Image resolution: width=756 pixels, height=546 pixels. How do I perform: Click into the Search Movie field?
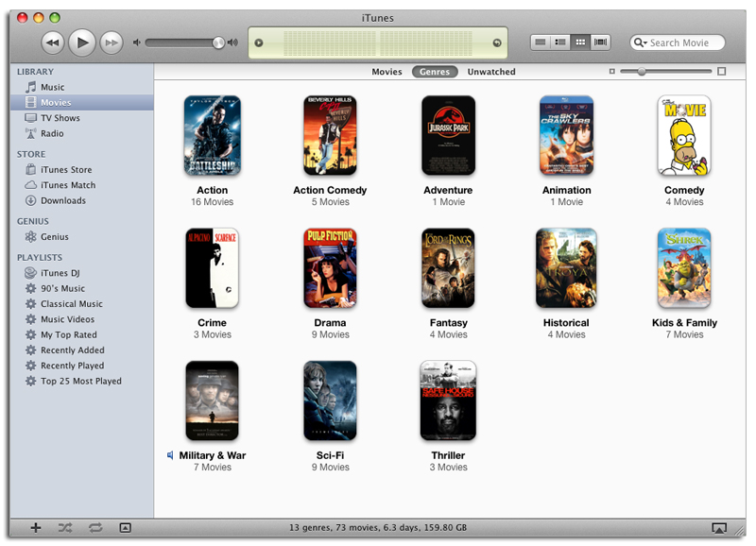pyautogui.click(x=678, y=43)
